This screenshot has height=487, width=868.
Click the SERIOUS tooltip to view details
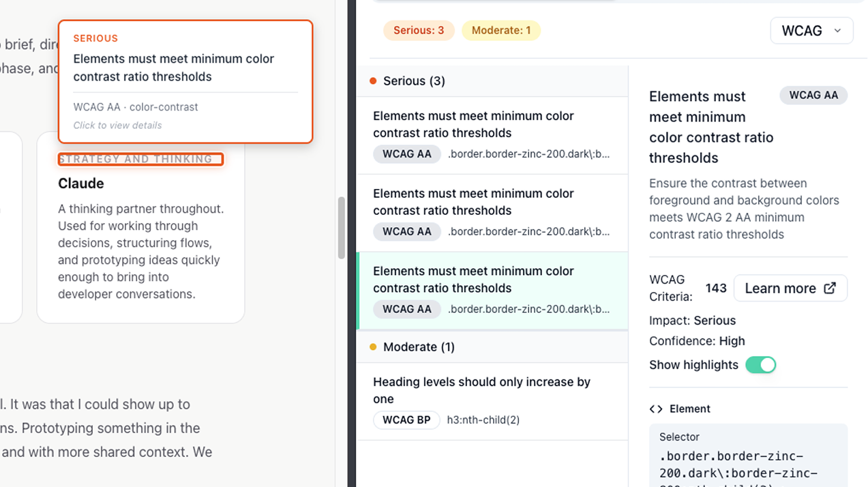pos(185,81)
